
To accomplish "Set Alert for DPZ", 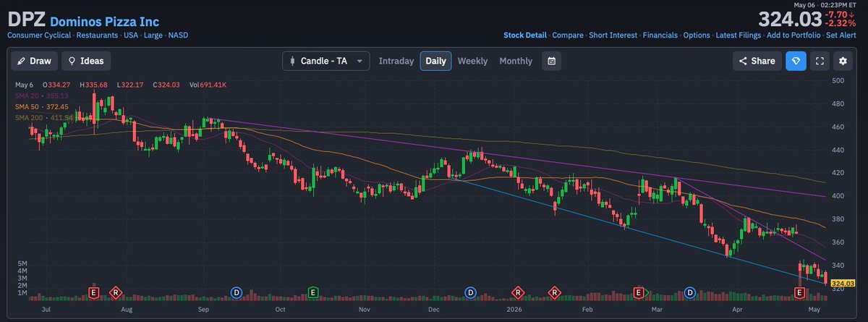I will 842,35.
